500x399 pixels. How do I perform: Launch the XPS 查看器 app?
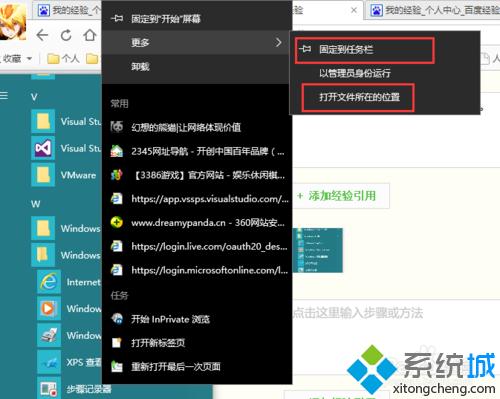coord(69,362)
